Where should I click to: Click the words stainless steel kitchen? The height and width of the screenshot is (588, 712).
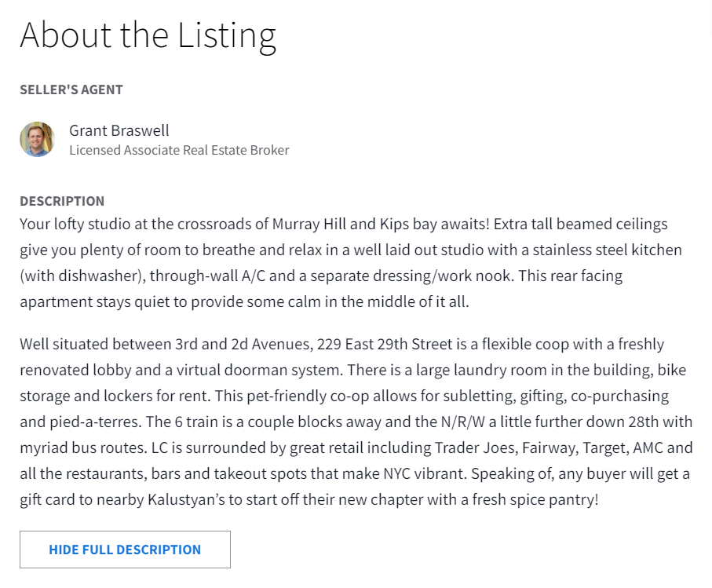tap(607, 250)
